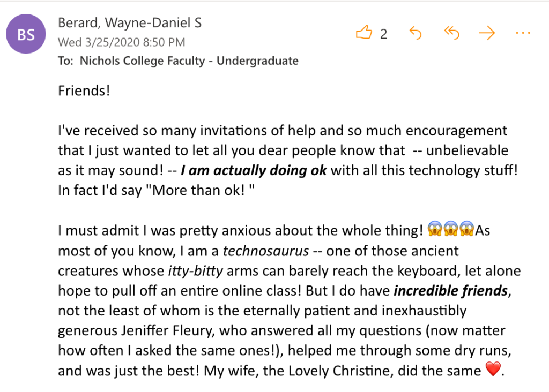Click bold text "incredible friends"
The height and width of the screenshot is (392, 549).
450,291
